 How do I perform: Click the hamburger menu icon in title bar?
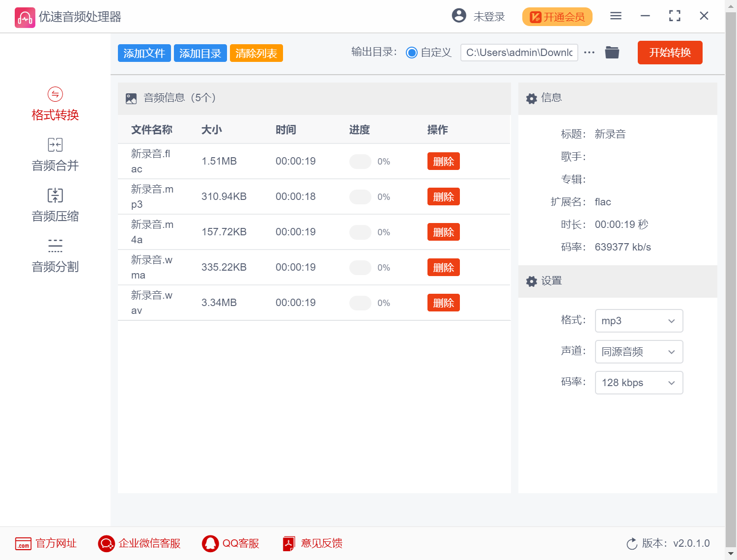pos(615,16)
